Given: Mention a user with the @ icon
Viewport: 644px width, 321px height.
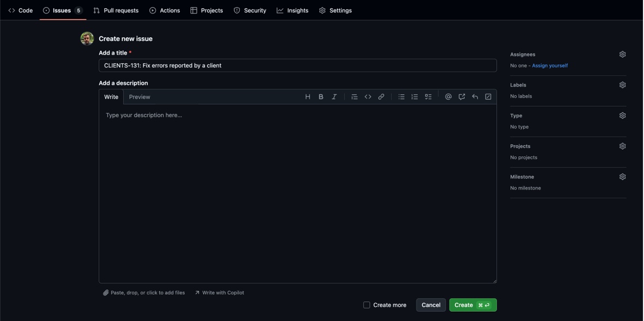Looking at the screenshot, I should pos(448,97).
